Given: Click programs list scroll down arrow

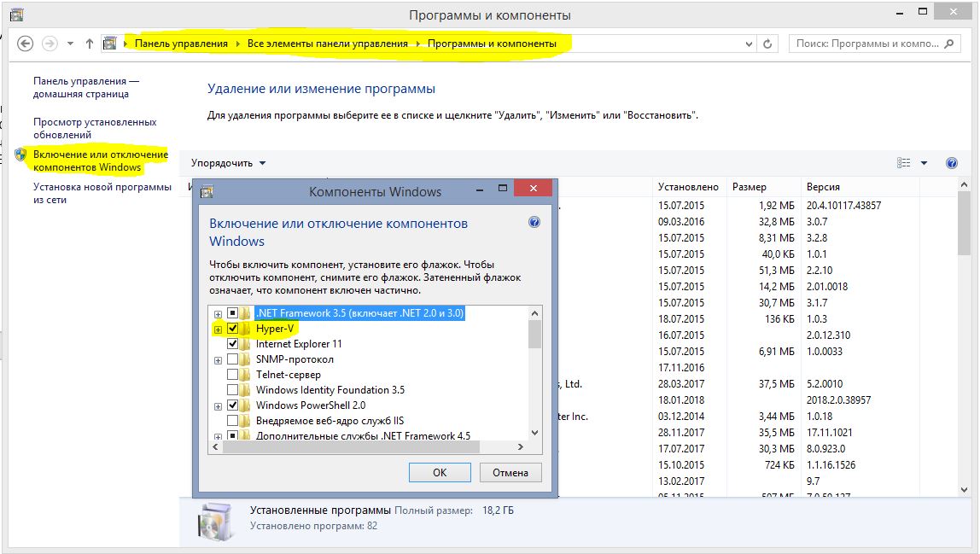Looking at the screenshot, I should coord(964,490).
